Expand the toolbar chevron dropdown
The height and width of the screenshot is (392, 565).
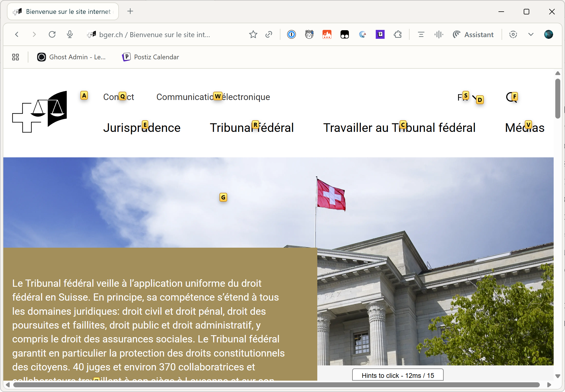click(x=531, y=34)
